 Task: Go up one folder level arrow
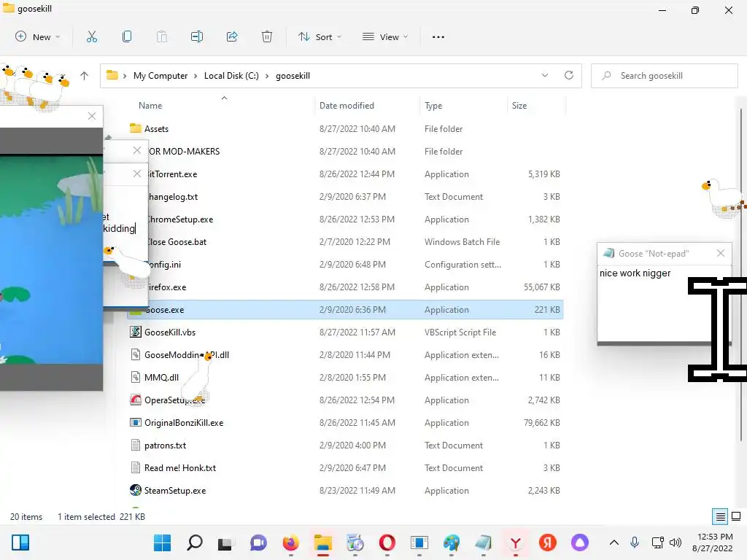pos(85,76)
